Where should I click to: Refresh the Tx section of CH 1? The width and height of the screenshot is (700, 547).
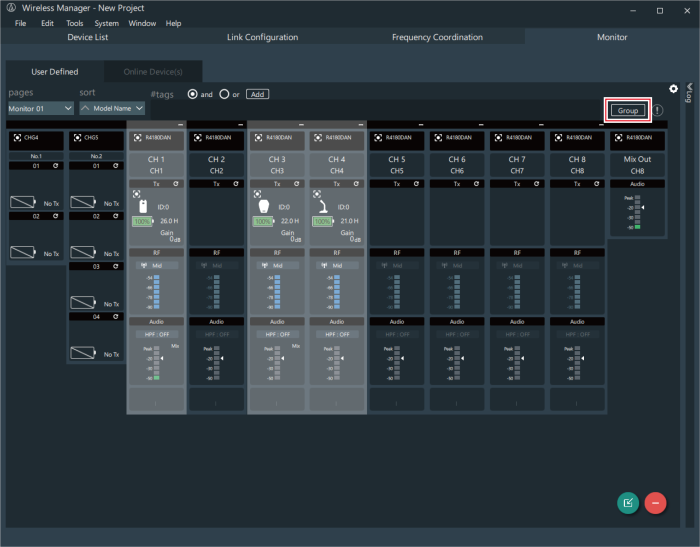click(x=176, y=184)
